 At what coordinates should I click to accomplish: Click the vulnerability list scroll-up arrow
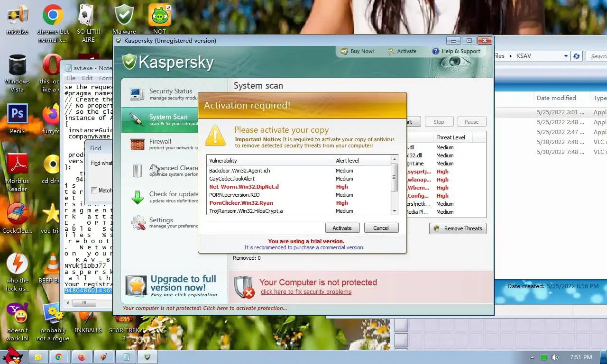[395, 159]
